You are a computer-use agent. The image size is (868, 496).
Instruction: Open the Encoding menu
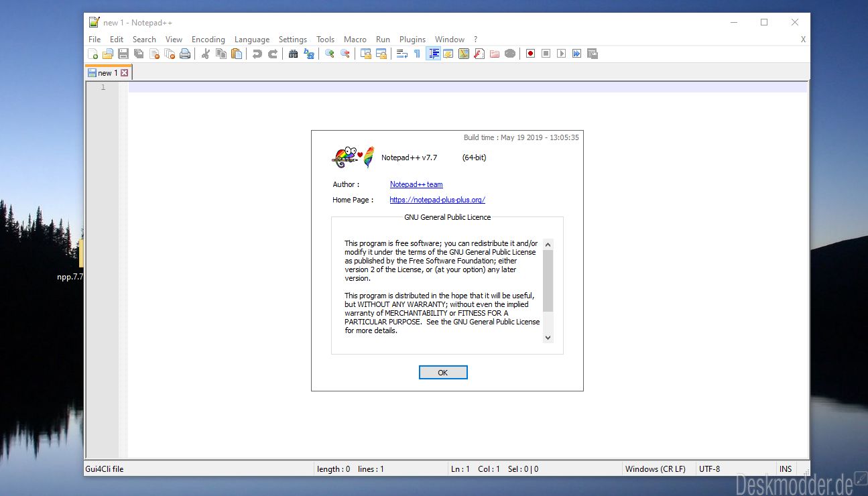click(208, 40)
